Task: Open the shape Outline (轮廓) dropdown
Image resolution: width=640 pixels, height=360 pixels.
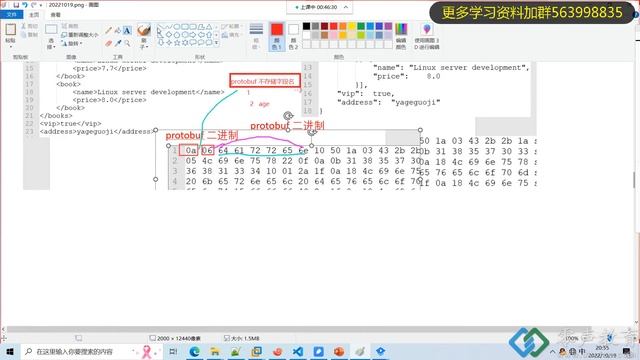Action: [231, 27]
